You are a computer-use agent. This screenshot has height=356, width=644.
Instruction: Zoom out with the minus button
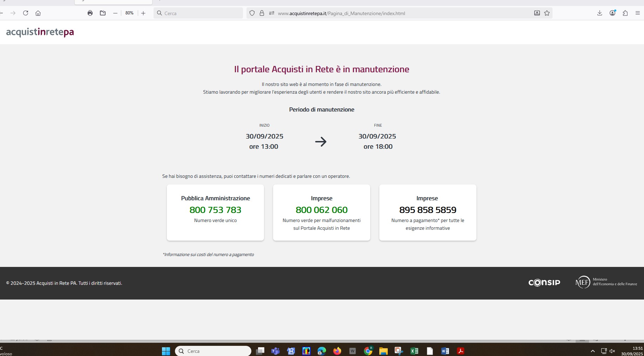115,13
